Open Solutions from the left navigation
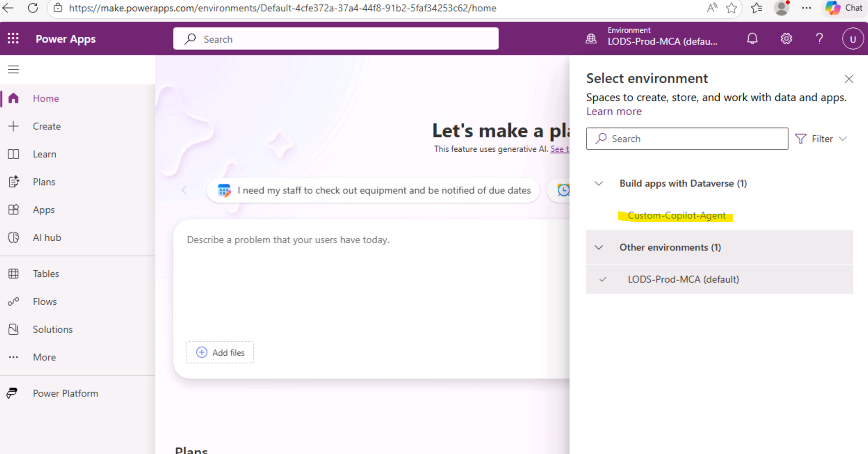The width and height of the screenshot is (868, 454). pyautogui.click(x=52, y=329)
